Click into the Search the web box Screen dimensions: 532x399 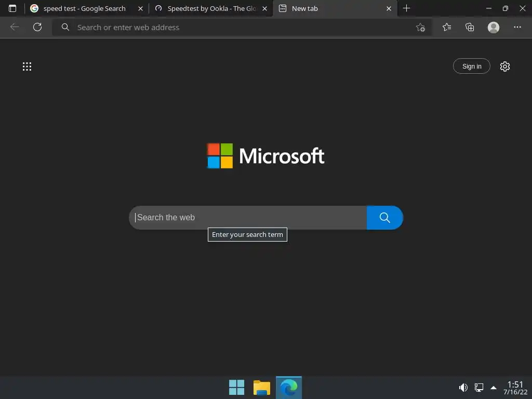click(248, 218)
